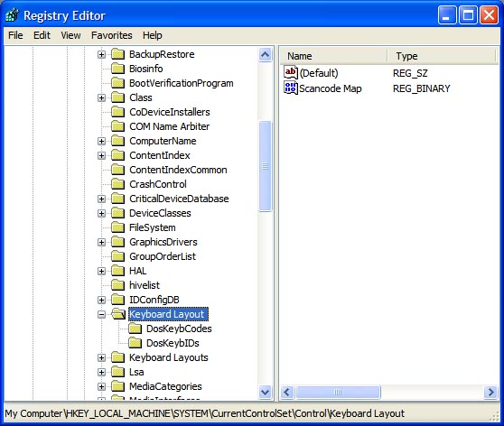
Task: Click the open Keyboard Layout folder icon
Action: [x=118, y=314]
